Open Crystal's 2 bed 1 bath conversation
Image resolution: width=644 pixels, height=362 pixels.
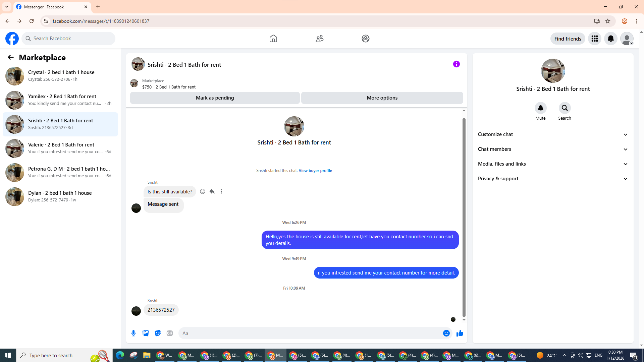60,76
